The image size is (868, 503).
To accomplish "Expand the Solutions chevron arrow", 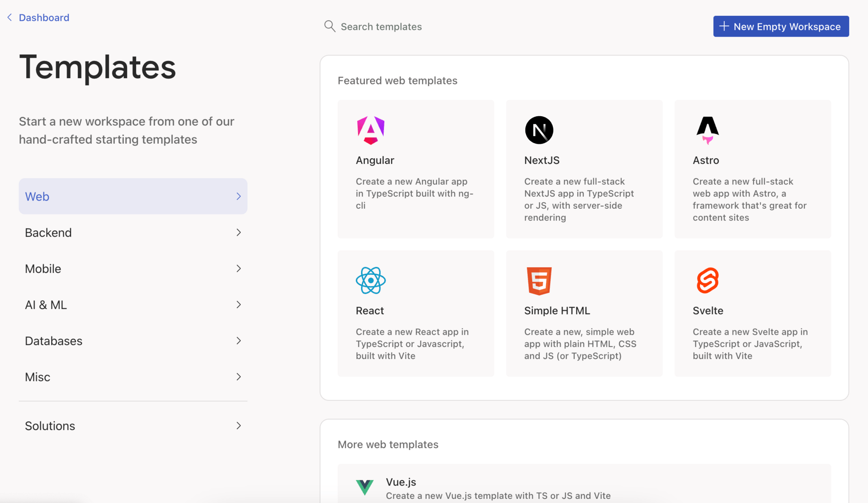I will coord(239,426).
